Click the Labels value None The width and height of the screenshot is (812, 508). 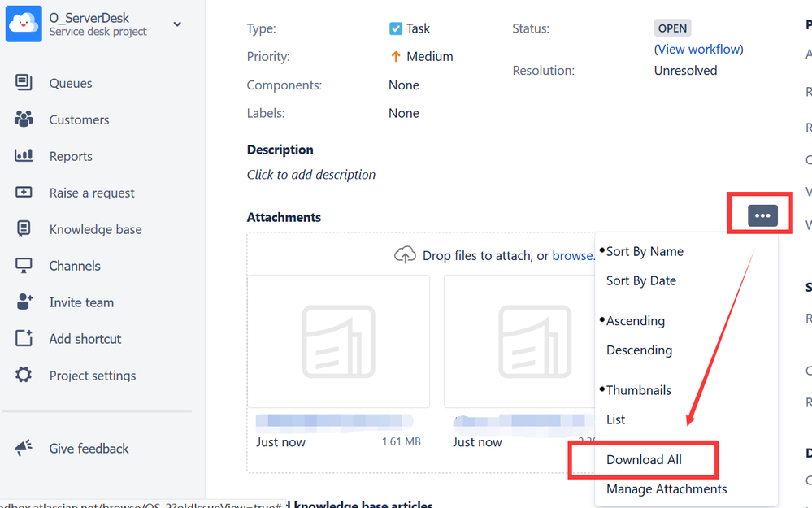coord(403,113)
